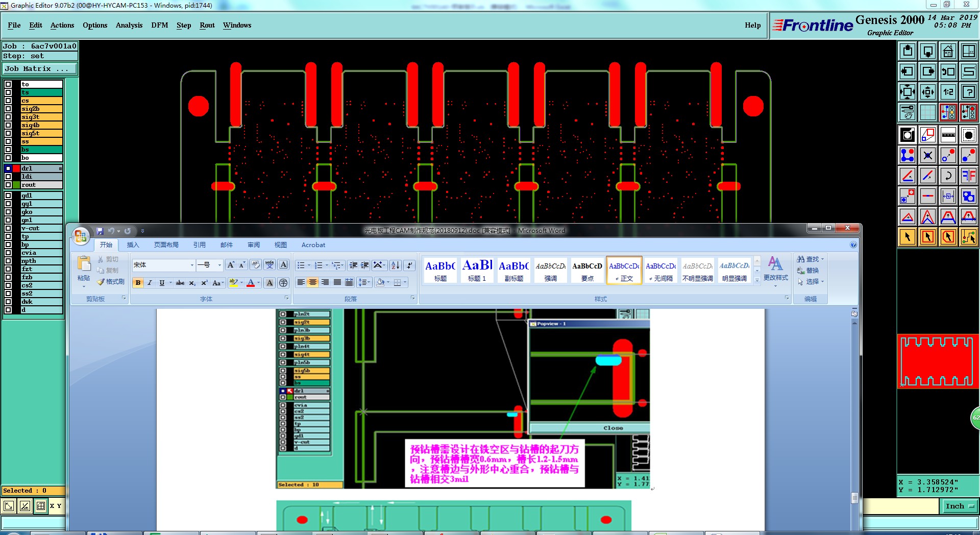Click the pan right arrow icon
980x535 pixels.
pyautogui.click(x=927, y=71)
